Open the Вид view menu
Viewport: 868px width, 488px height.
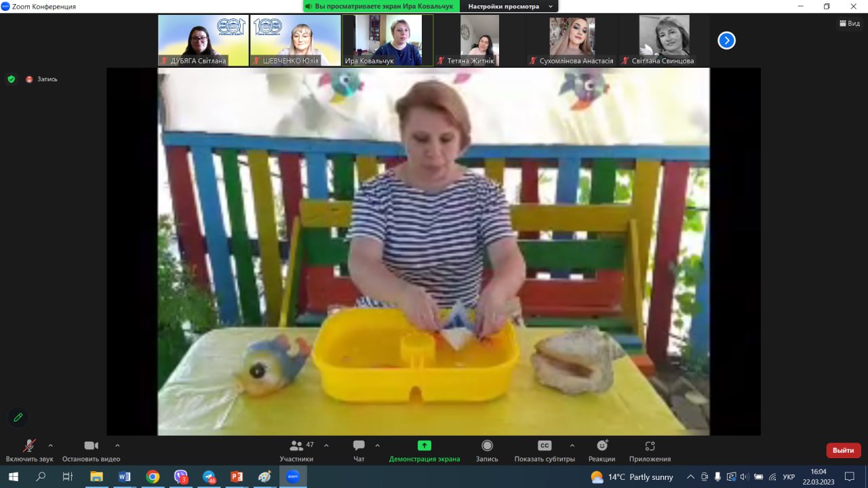(849, 23)
